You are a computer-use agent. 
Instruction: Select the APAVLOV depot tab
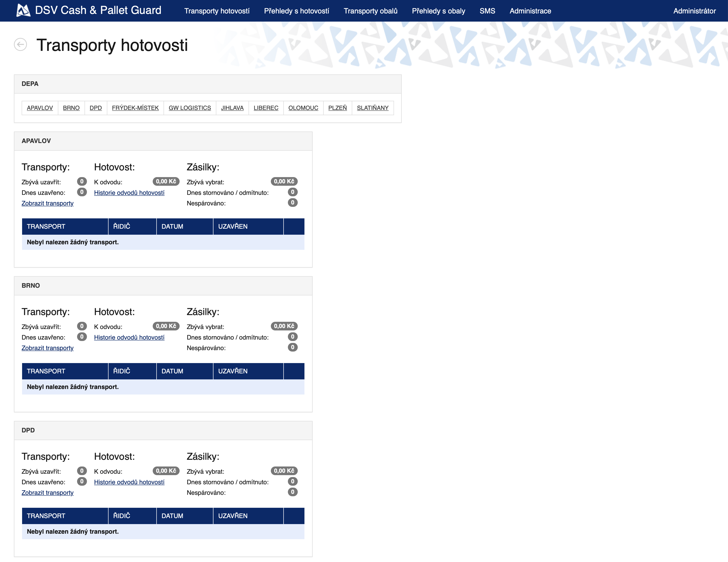[x=40, y=108]
